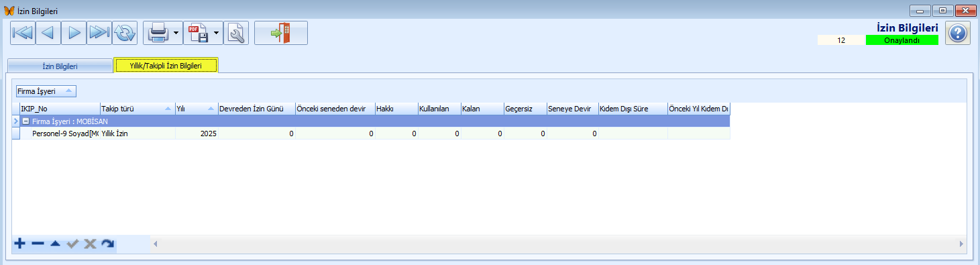Viewport: 980px width, 265px height.
Task: Open the printer dropdown arrow
Action: tap(176, 32)
